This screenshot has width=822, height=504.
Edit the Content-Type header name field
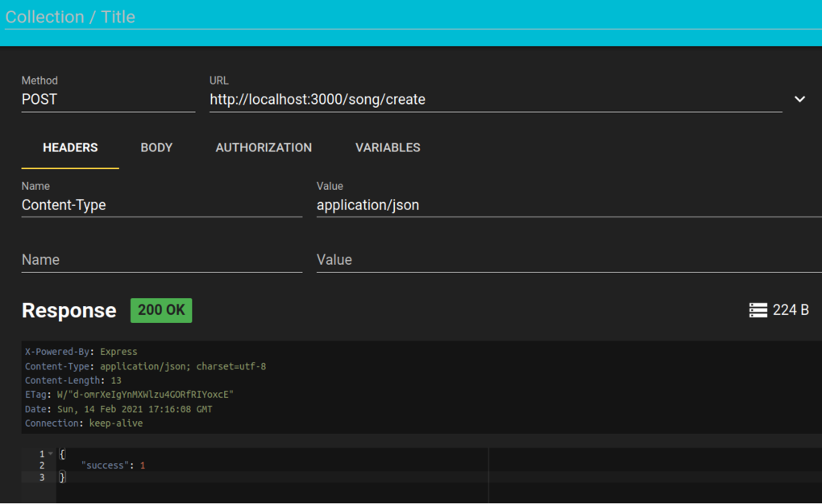tap(161, 204)
